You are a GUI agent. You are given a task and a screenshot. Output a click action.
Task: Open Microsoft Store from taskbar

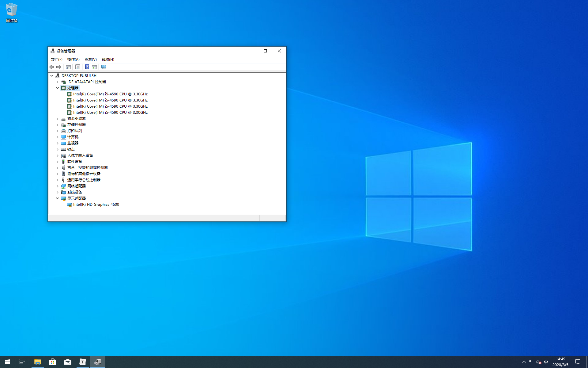pos(52,362)
